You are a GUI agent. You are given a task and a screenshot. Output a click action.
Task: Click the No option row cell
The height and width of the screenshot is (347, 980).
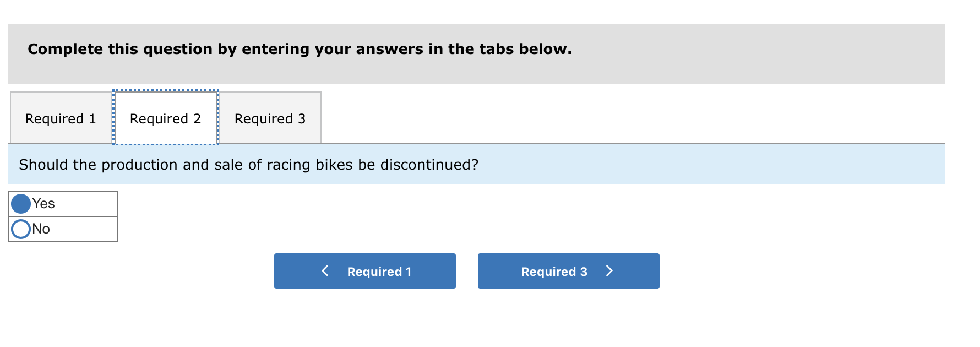coord(63,229)
